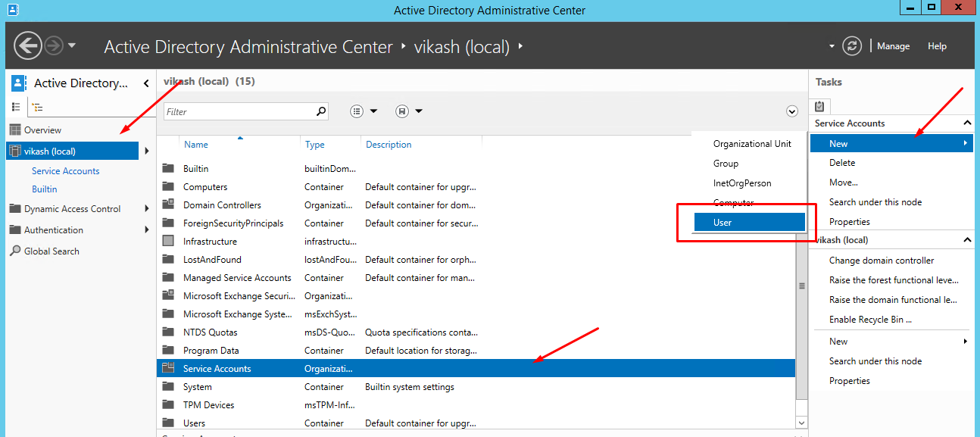Open Overview in navigation pane
Viewport: 980px width, 437px height.
pyautogui.click(x=42, y=130)
